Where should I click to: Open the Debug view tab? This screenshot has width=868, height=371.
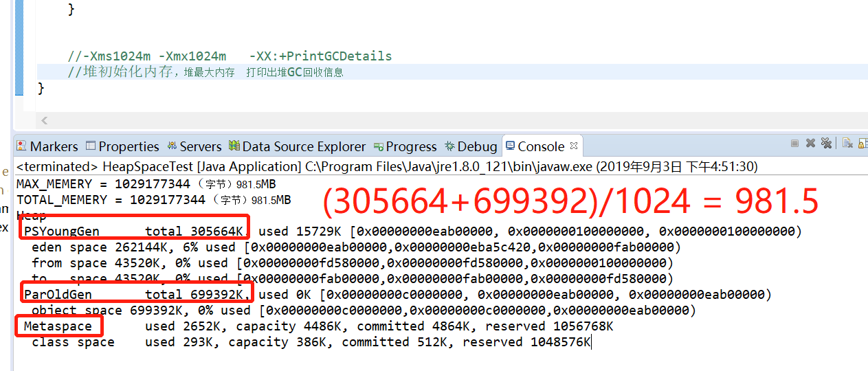(x=471, y=146)
